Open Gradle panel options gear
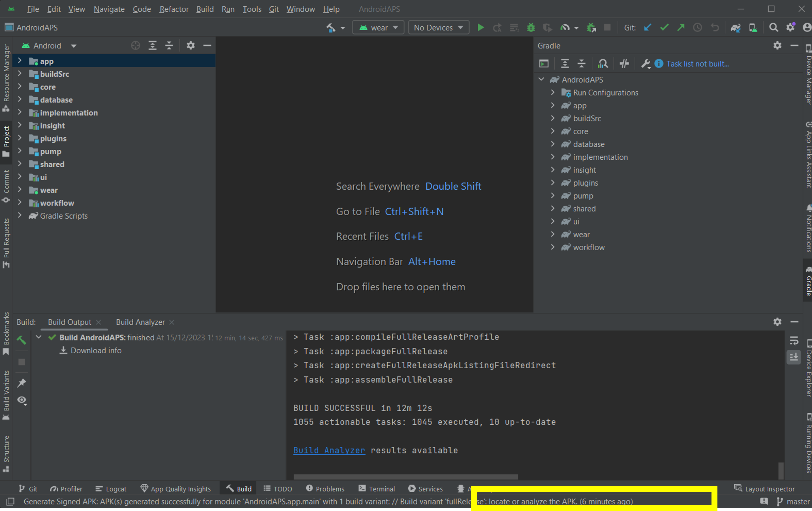Viewport: 812px width, 511px height. 777,46
